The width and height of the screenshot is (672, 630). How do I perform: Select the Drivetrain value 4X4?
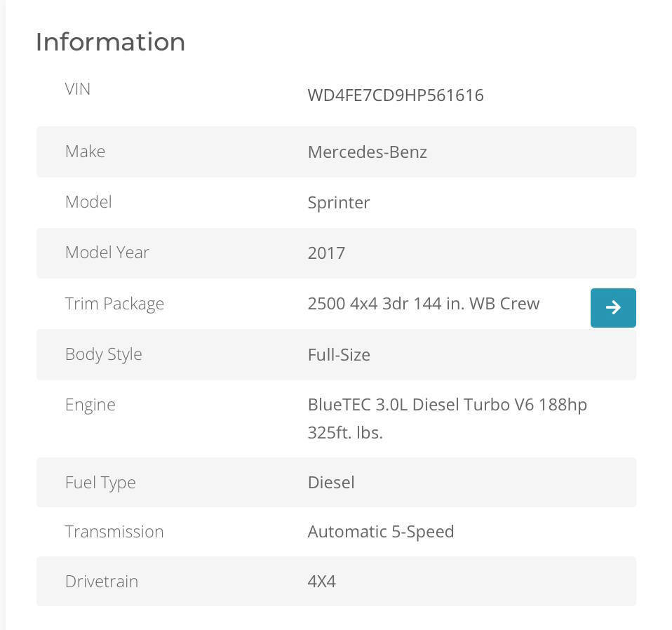[321, 581]
